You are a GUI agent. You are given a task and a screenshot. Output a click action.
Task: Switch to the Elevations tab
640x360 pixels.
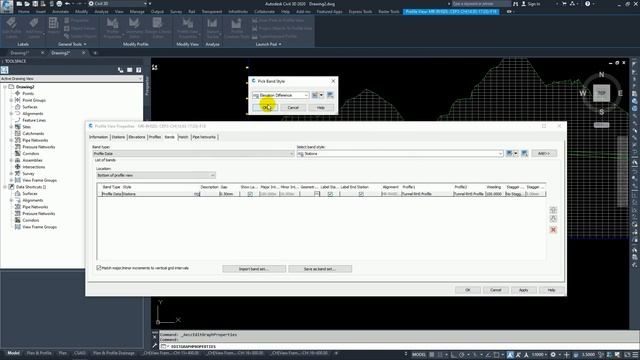click(137, 137)
